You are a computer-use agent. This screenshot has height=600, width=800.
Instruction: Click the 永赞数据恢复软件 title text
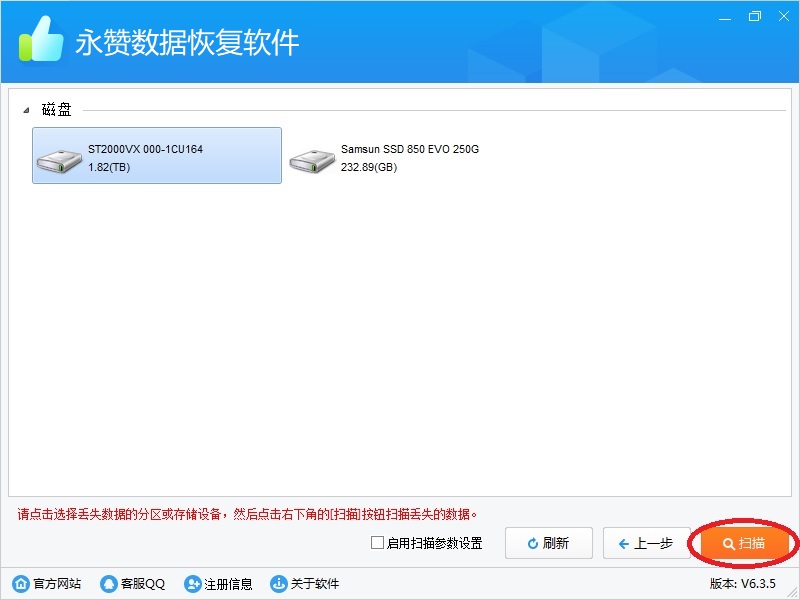tap(187, 43)
